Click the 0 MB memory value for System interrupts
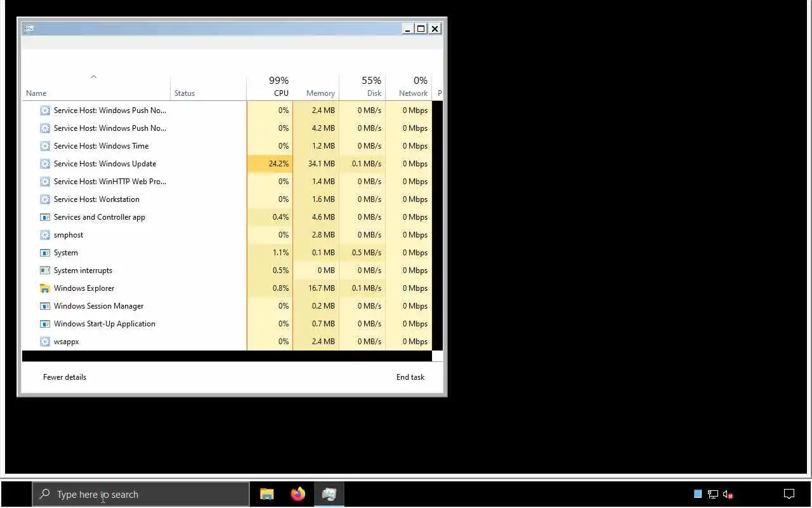 click(x=326, y=271)
